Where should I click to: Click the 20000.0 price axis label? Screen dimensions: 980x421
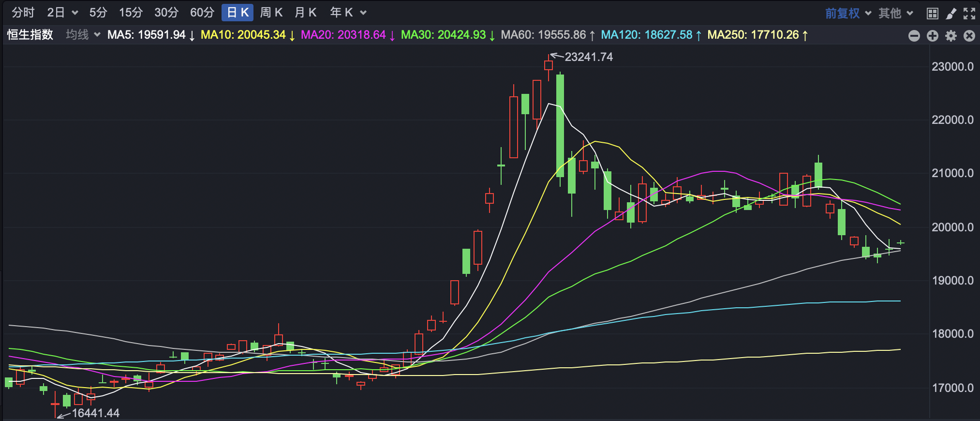click(952, 227)
